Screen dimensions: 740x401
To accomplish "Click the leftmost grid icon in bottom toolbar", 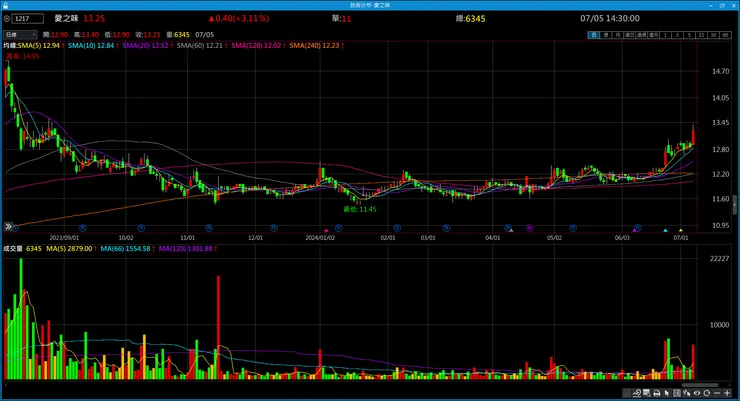I will click(627, 393).
